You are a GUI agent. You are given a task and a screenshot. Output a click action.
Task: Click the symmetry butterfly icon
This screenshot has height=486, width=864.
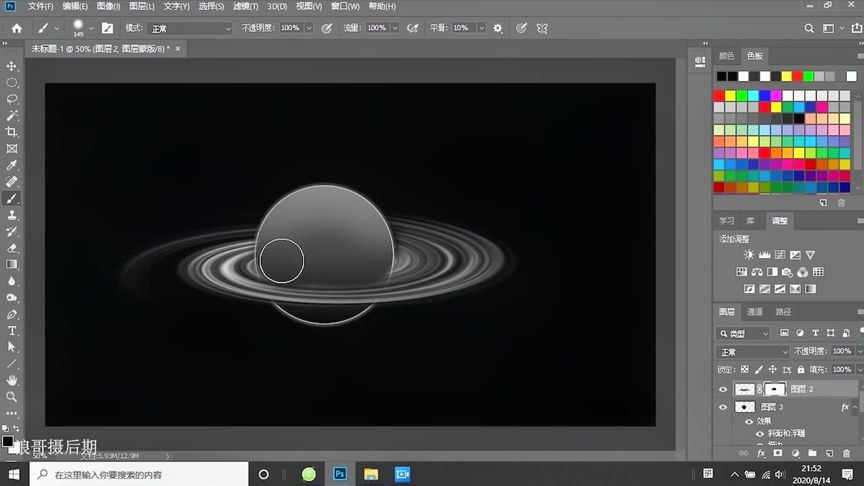[x=542, y=28]
